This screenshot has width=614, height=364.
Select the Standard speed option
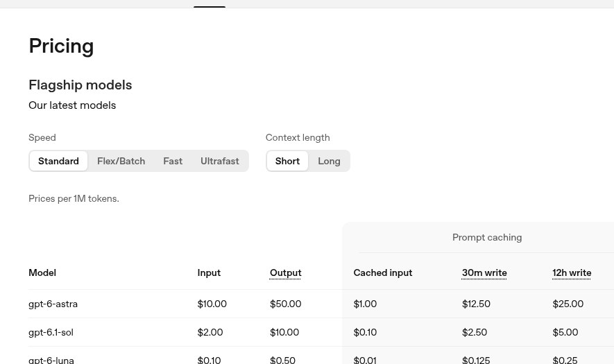click(x=58, y=161)
